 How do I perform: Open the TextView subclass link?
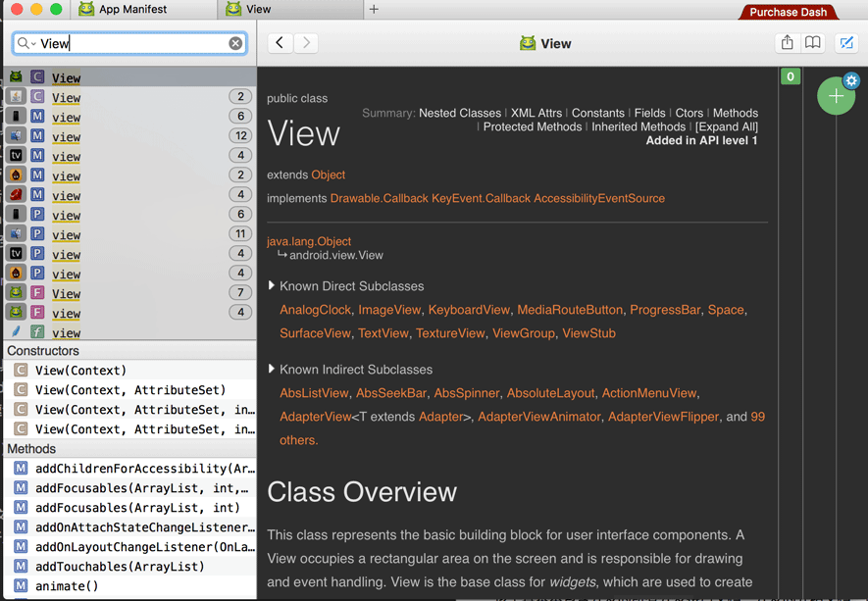(383, 333)
